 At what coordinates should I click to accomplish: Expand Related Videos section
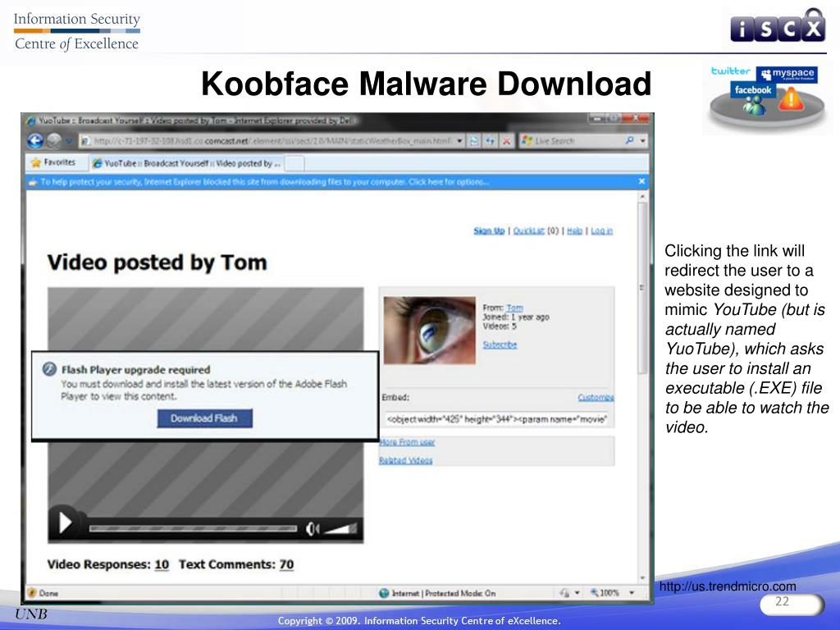tap(405, 461)
